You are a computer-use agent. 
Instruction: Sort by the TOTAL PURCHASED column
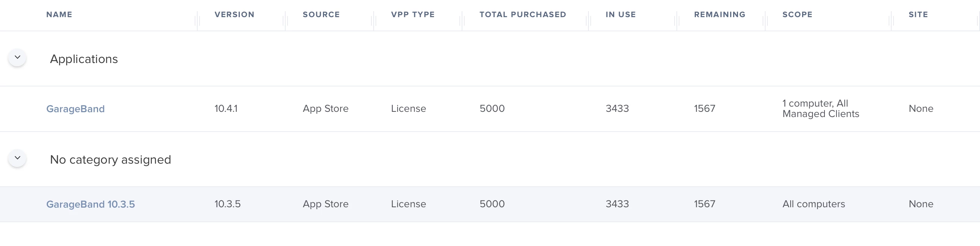coord(523,15)
